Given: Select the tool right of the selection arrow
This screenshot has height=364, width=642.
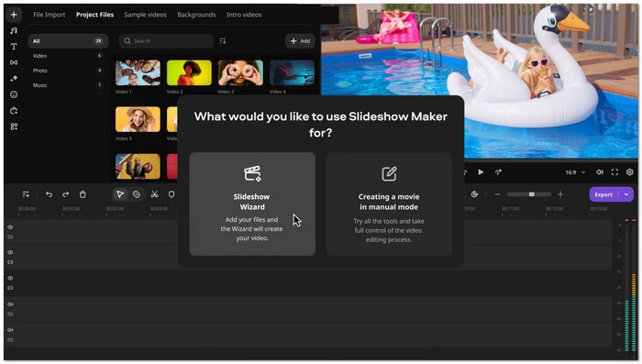Looking at the screenshot, I should (137, 194).
